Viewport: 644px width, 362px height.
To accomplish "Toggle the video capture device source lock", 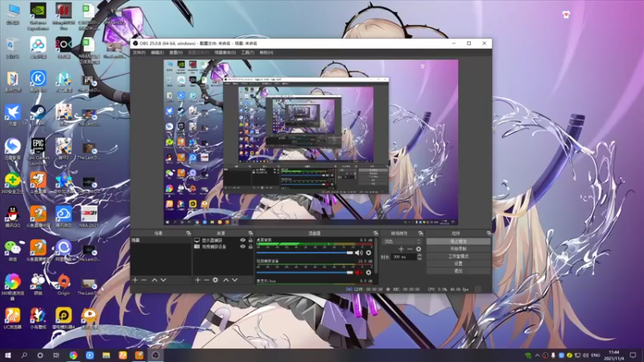I will tap(250, 247).
